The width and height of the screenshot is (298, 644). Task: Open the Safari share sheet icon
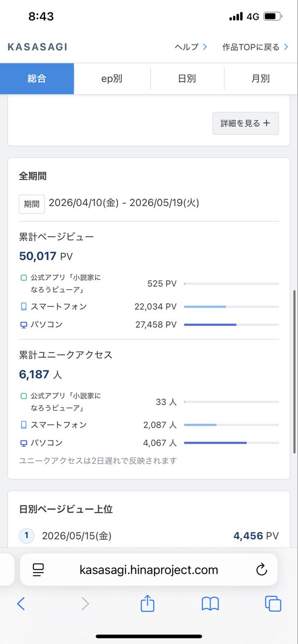tap(147, 603)
